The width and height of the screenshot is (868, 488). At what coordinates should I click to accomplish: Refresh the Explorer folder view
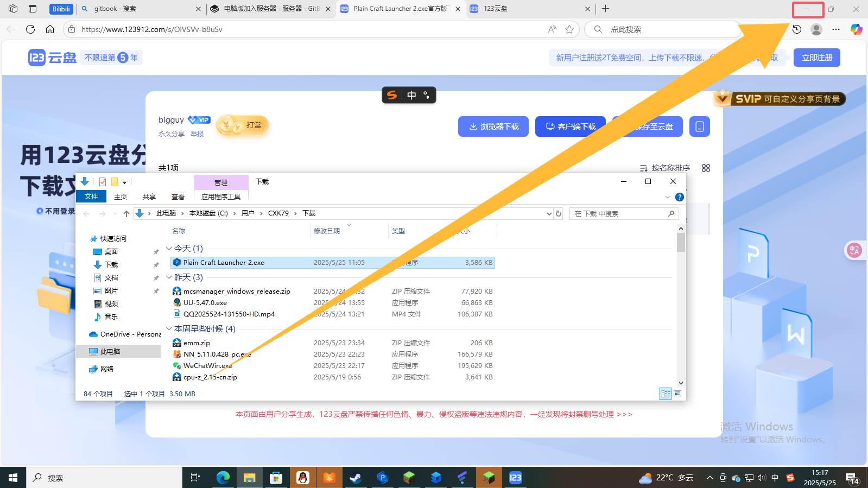coord(559,214)
